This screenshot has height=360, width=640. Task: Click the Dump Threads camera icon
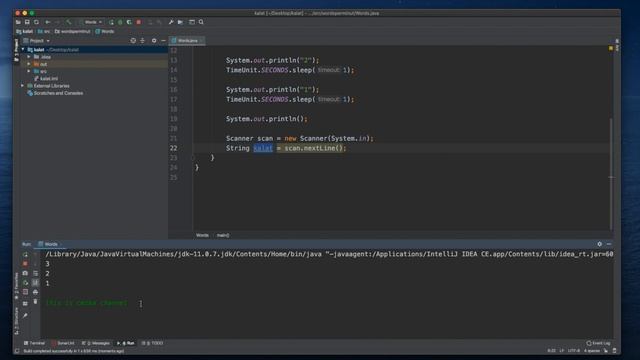click(x=25, y=273)
